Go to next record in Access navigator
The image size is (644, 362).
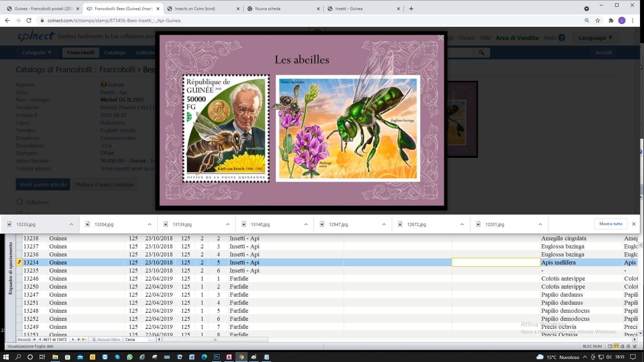(x=73, y=340)
